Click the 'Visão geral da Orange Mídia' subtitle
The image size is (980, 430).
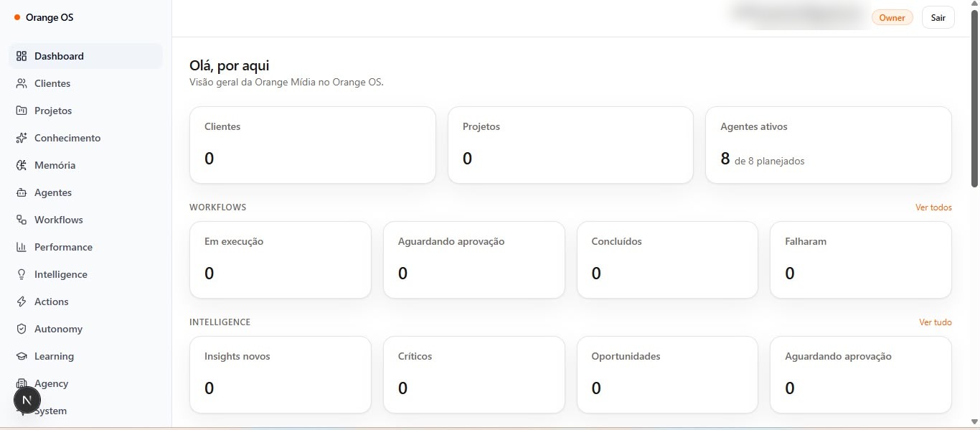(x=287, y=83)
